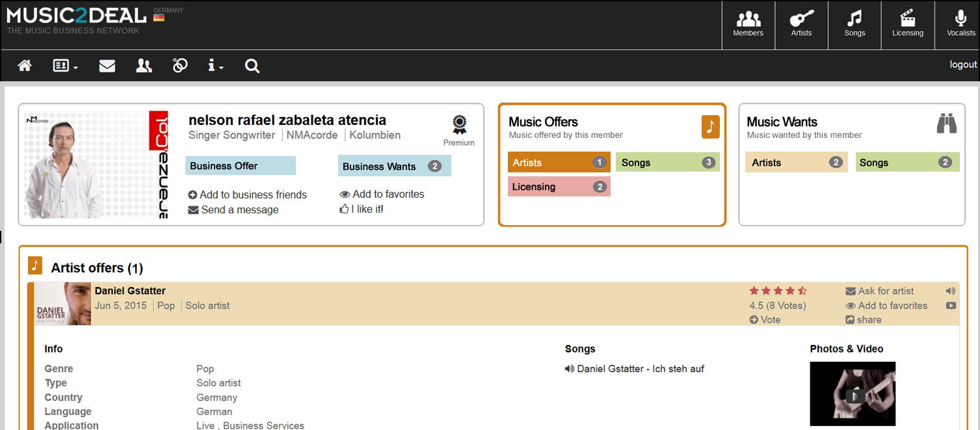Expand the Business Wants section
The width and height of the screenshot is (980, 430).
click(x=394, y=166)
